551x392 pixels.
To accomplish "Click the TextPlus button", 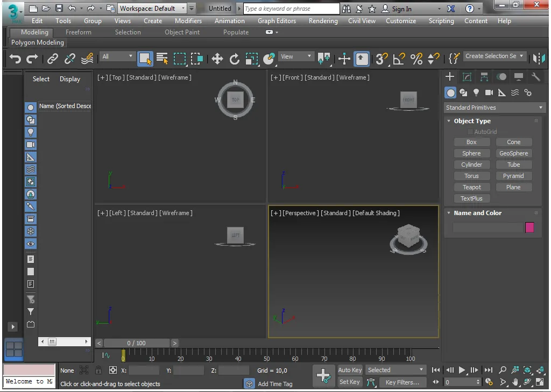I will (471, 198).
